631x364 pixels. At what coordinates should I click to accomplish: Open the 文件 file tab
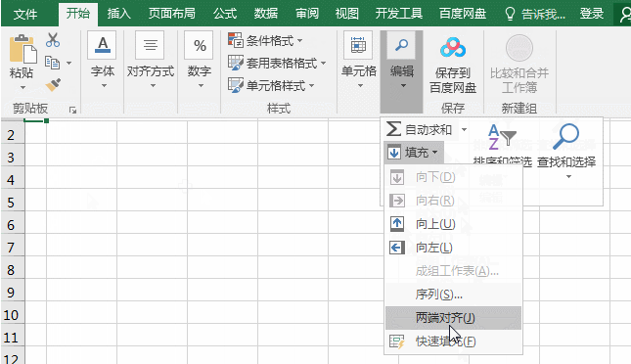pyautogui.click(x=25, y=14)
